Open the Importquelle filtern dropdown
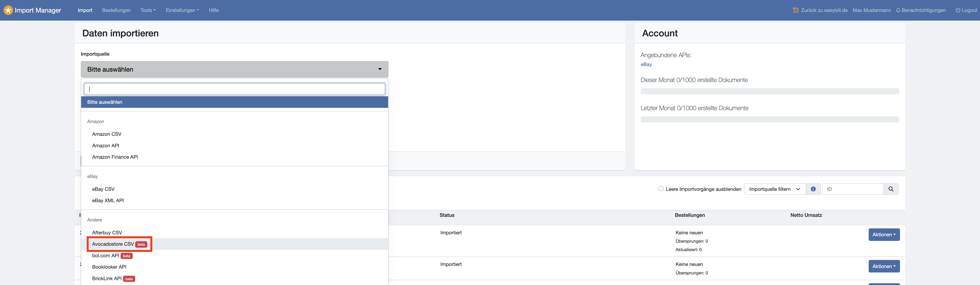This screenshot has width=980, height=285. [x=775, y=189]
